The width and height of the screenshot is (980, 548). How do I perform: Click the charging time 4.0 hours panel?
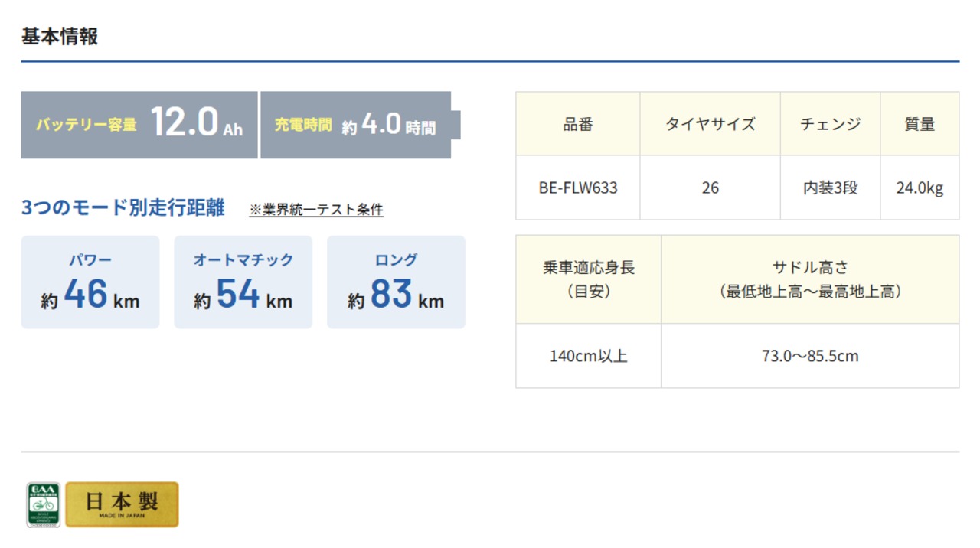(x=356, y=125)
